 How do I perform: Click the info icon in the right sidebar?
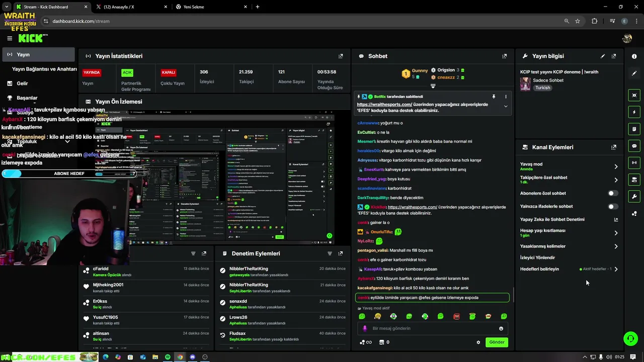tap(634, 56)
